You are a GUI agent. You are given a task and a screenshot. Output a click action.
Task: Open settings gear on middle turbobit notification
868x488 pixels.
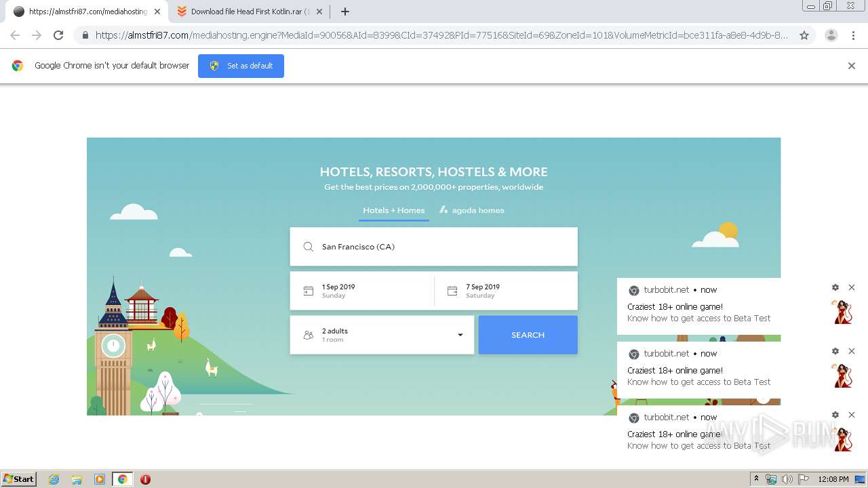pos(835,351)
